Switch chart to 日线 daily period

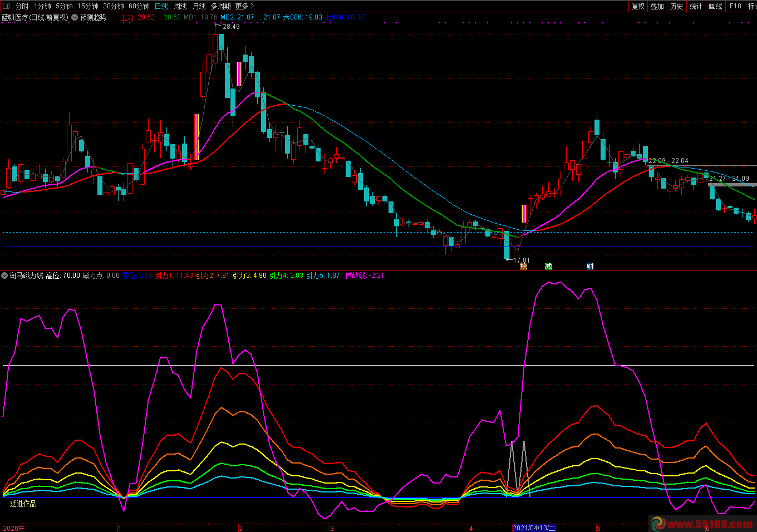[x=161, y=6]
